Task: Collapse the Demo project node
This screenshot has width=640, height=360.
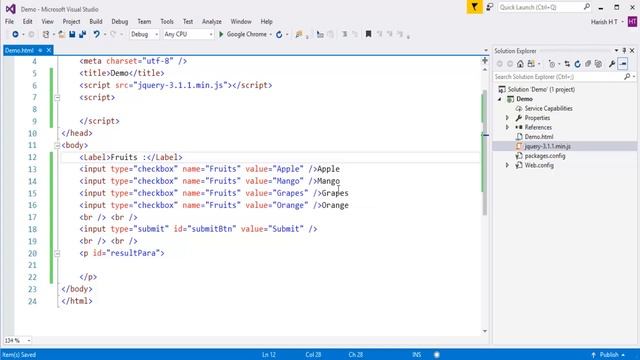Action: 500,99
